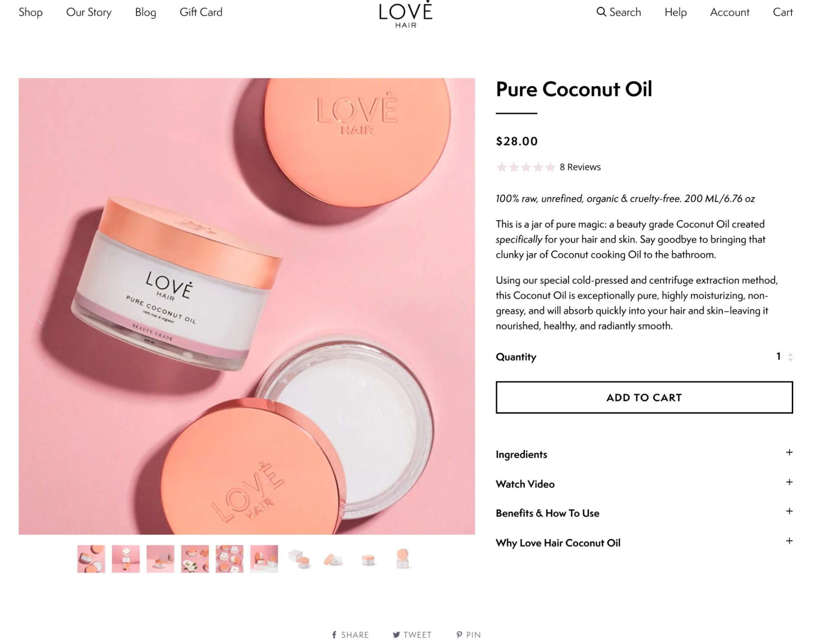Pin product with Pinterest icon
The width and height of the screenshot is (825, 644).
point(459,635)
